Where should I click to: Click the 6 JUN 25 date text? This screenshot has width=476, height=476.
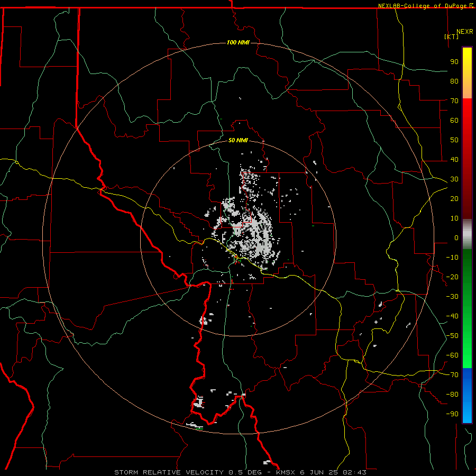[319, 472]
